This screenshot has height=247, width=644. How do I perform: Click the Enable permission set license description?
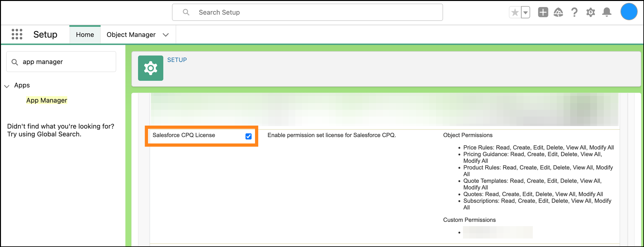click(332, 135)
